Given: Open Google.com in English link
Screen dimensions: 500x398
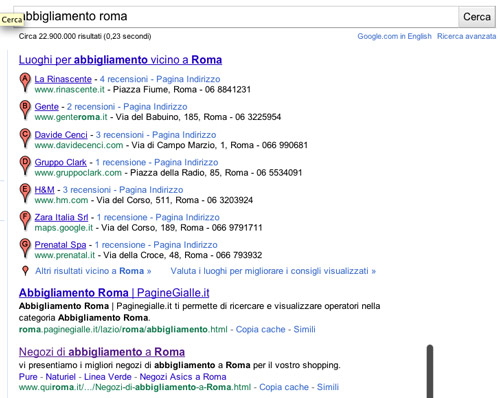Looking at the screenshot, I should pyautogui.click(x=394, y=36).
